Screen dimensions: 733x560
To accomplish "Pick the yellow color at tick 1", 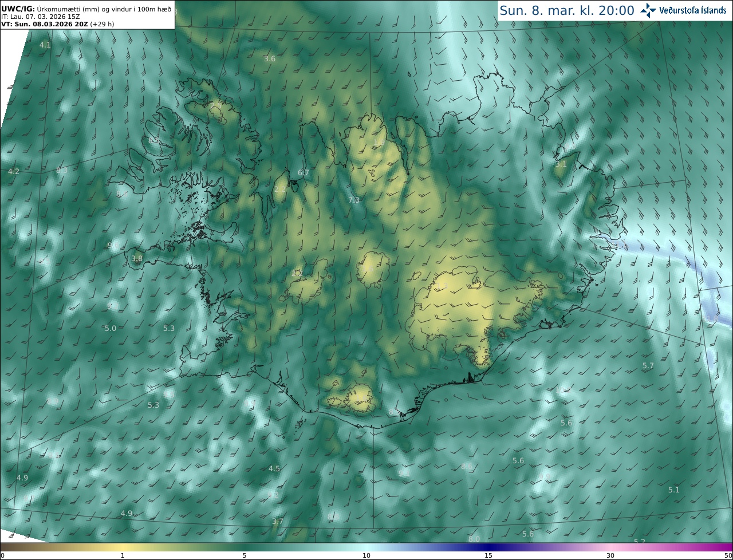I will [x=122, y=547].
